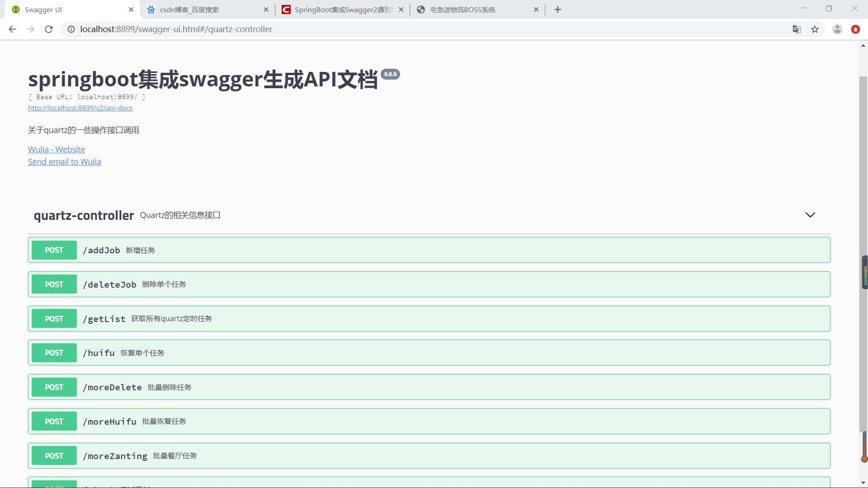
Task: Bookmark the page with the star icon
Action: click(815, 29)
